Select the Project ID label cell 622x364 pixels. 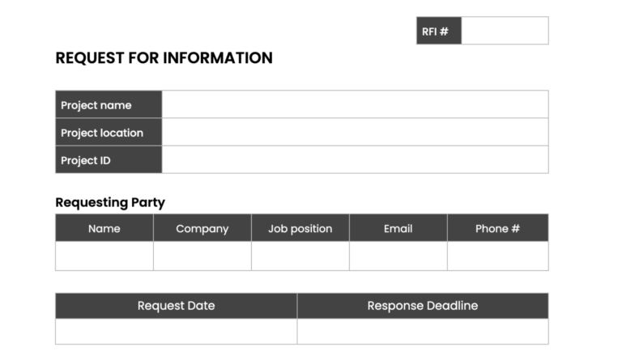click(109, 159)
